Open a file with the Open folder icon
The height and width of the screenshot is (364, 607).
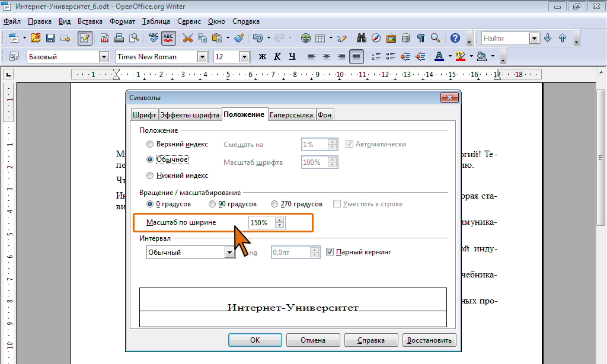(36, 38)
